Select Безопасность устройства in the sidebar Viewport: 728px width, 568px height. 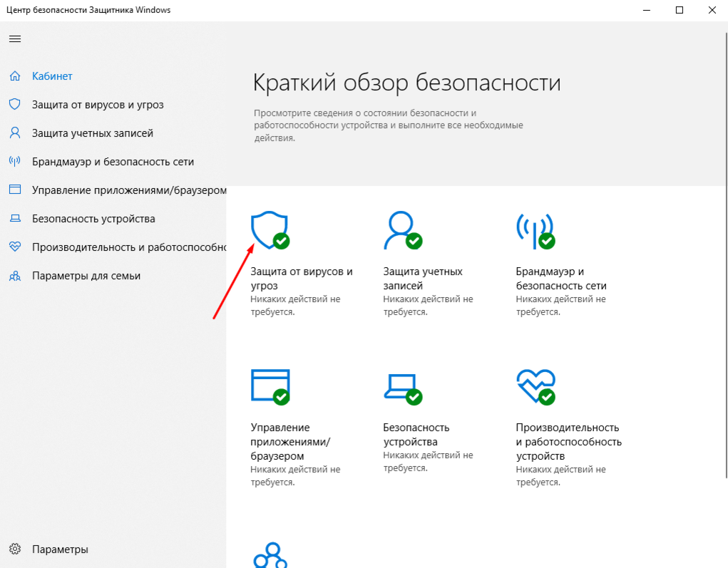click(93, 219)
